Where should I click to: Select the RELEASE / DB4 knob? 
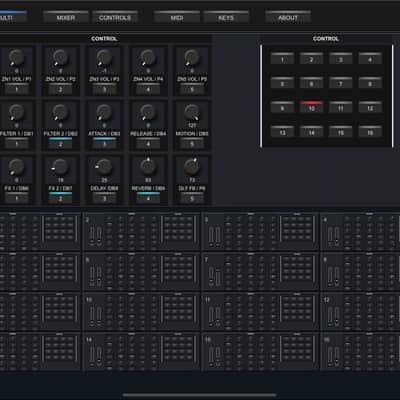click(148, 112)
